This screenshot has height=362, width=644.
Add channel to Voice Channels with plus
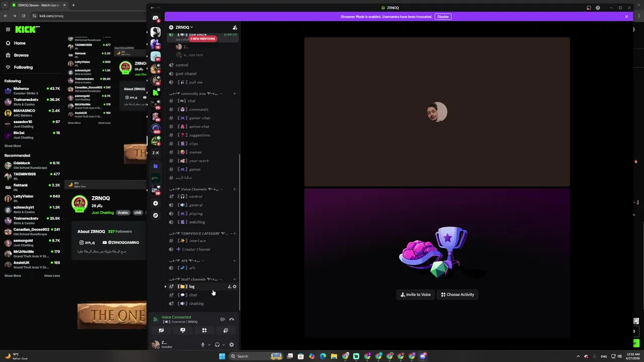point(234,189)
